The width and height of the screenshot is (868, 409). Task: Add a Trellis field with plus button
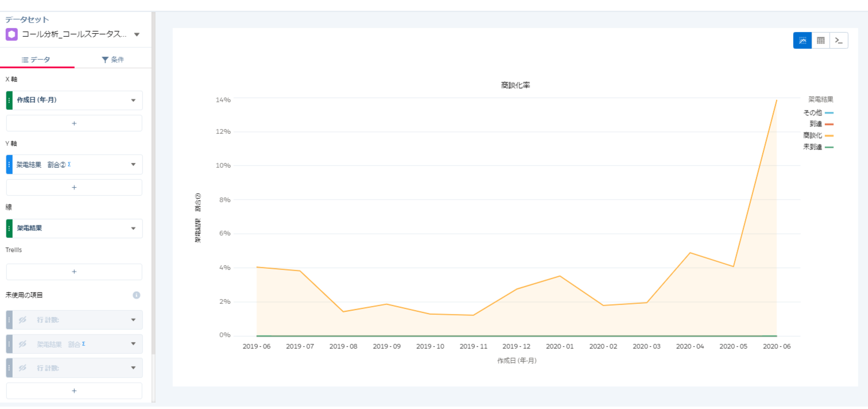74,272
